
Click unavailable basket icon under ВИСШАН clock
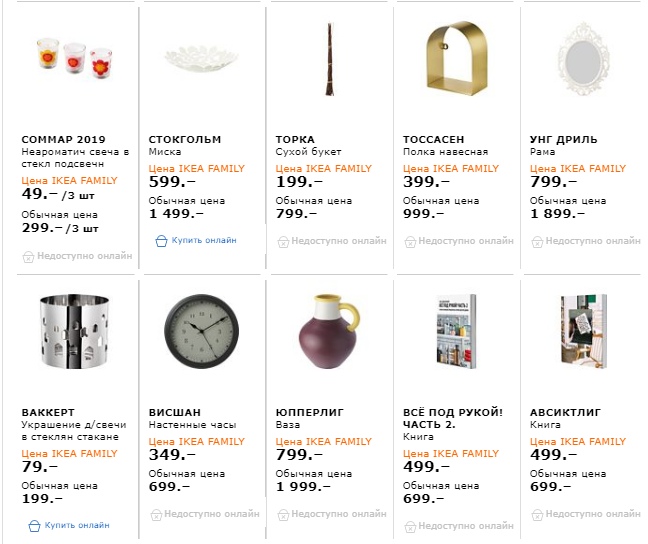coord(156,512)
